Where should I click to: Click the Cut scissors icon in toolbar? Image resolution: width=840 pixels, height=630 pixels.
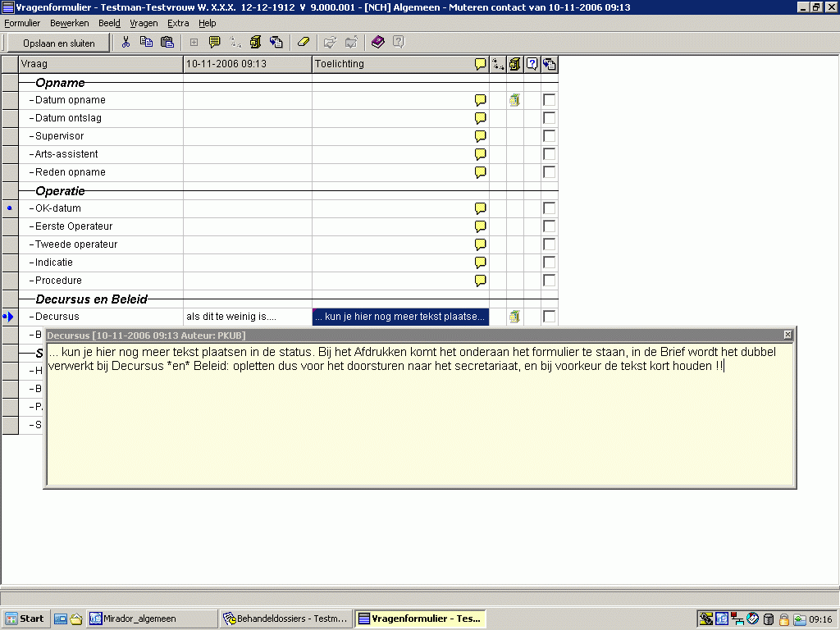(126, 43)
